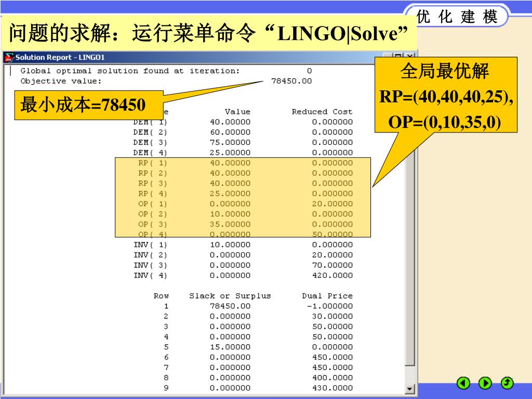Advance to next slide with green right arrow
The width and height of the screenshot is (532, 399).
pos(485,383)
